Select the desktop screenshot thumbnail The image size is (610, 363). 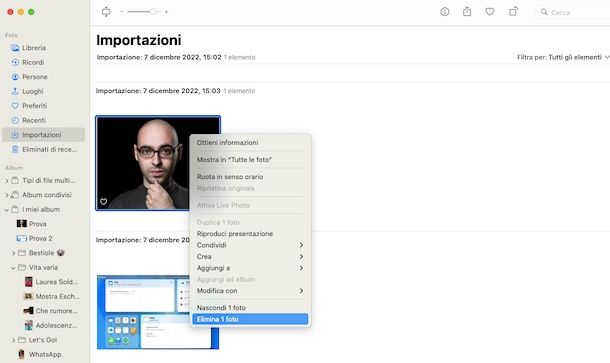coord(158,312)
